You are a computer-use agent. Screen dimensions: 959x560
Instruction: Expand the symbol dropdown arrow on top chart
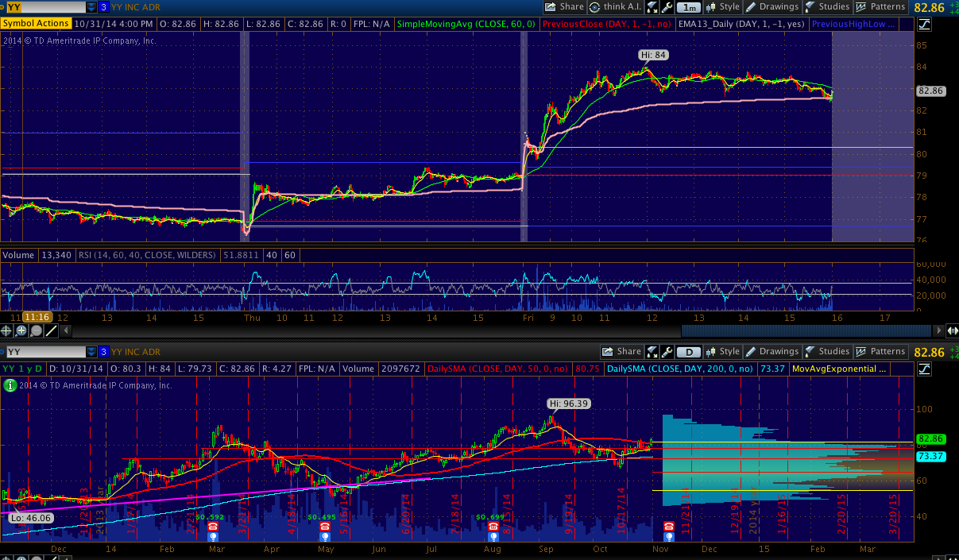pyautogui.click(x=91, y=7)
